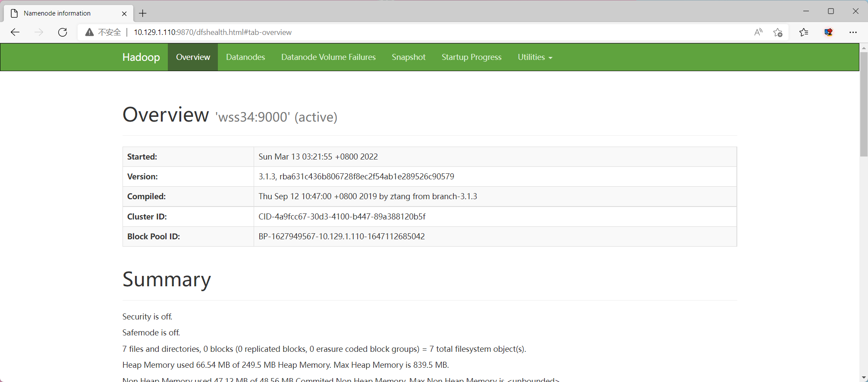Go back to the previous page
Image resolution: width=868 pixels, height=382 pixels.
click(x=15, y=32)
